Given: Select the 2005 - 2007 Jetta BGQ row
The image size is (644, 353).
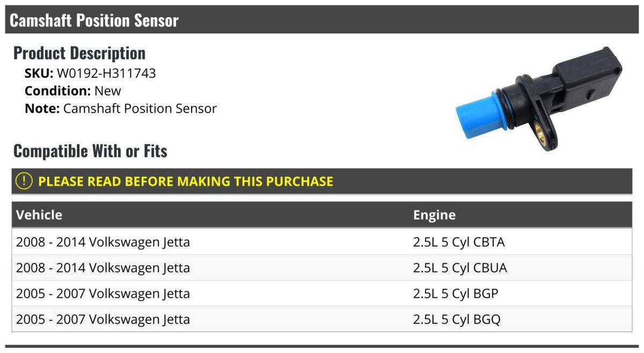Looking at the screenshot, I should pyautogui.click(x=321, y=319).
